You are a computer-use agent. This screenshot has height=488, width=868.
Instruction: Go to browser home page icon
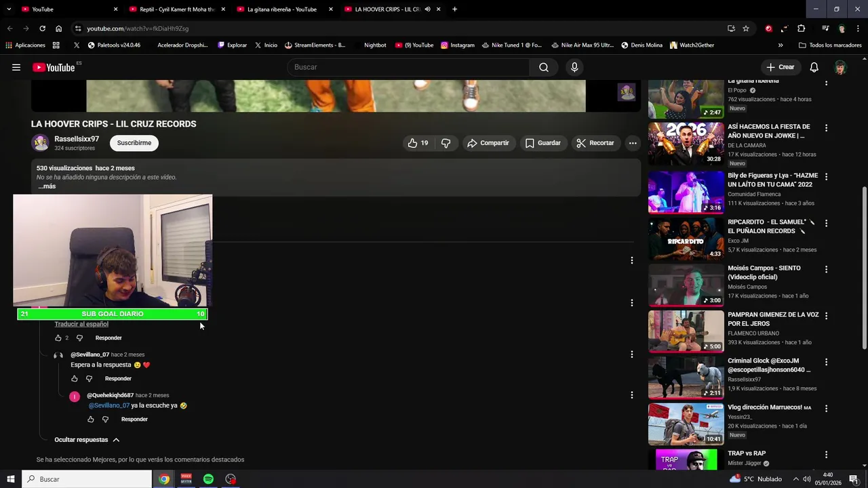tap(59, 28)
